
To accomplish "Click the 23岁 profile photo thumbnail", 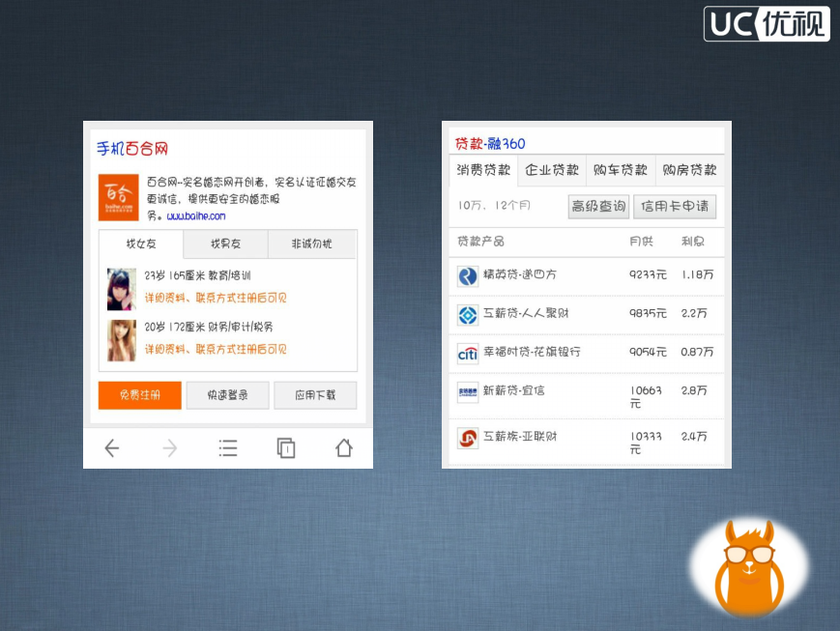I will 122,289.
